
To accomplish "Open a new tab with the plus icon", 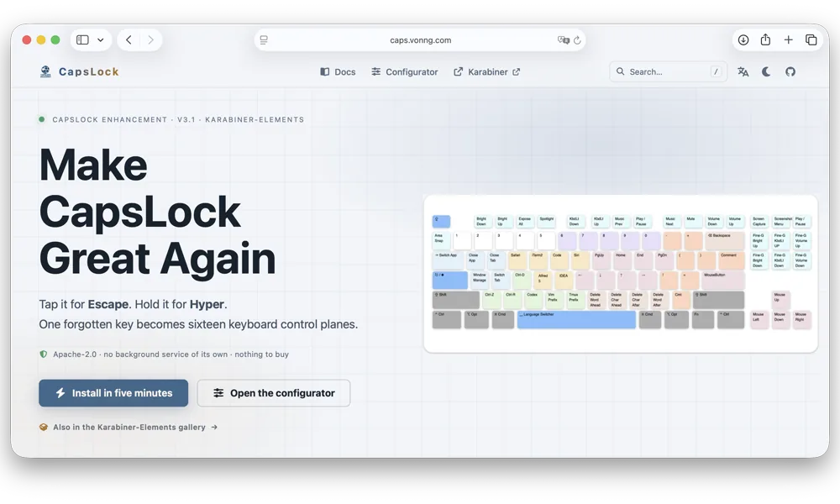I will click(788, 39).
